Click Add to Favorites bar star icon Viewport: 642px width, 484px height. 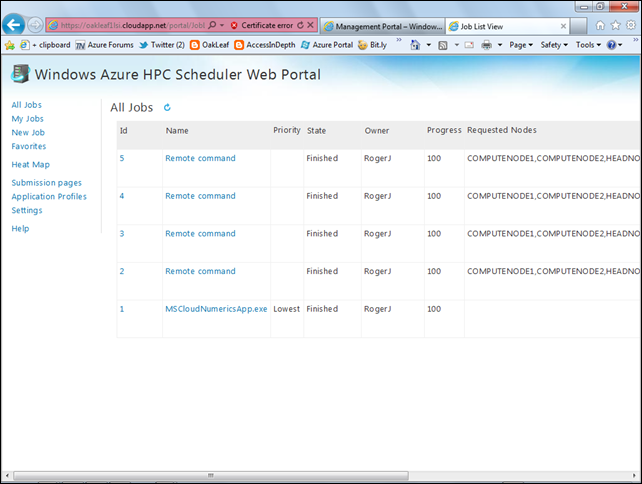pos(10,45)
